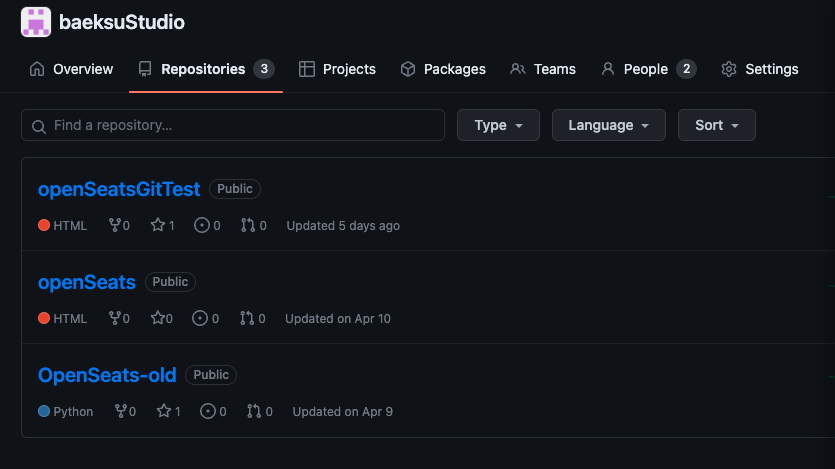View issues of OpenSeats-old
This screenshot has width=835, height=469.
click(x=213, y=412)
